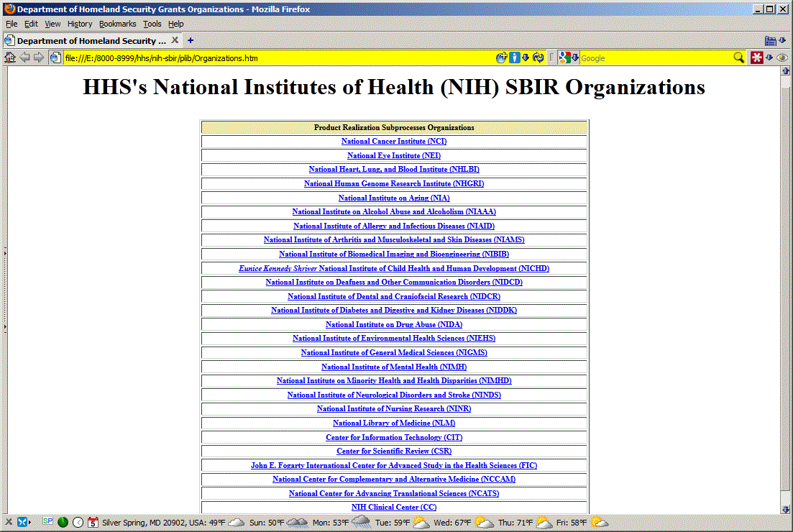
Task: Click the eye icon in toolbar
Action: [782, 58]
